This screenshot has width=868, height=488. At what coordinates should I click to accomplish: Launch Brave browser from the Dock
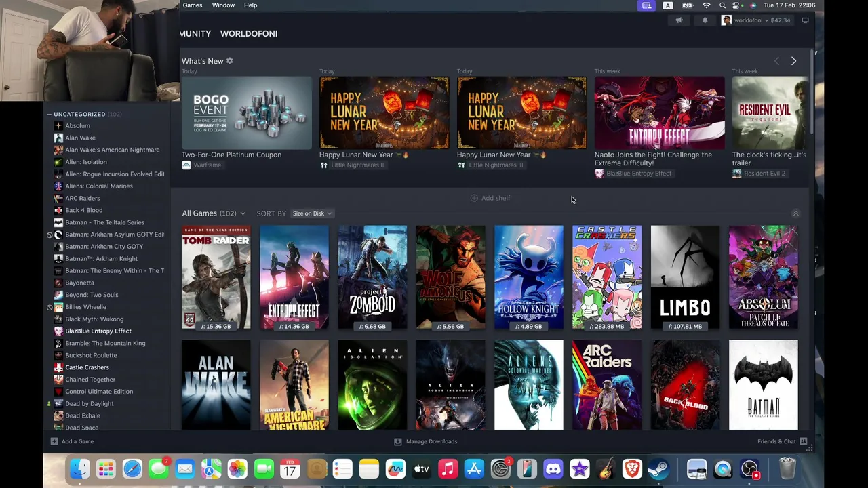[x=632, y=469]
